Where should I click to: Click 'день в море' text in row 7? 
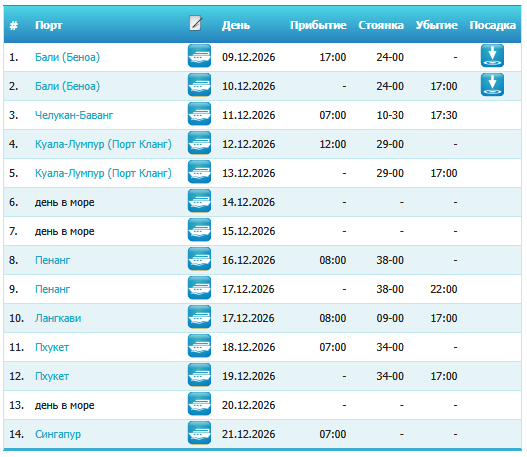pos(65,232)
